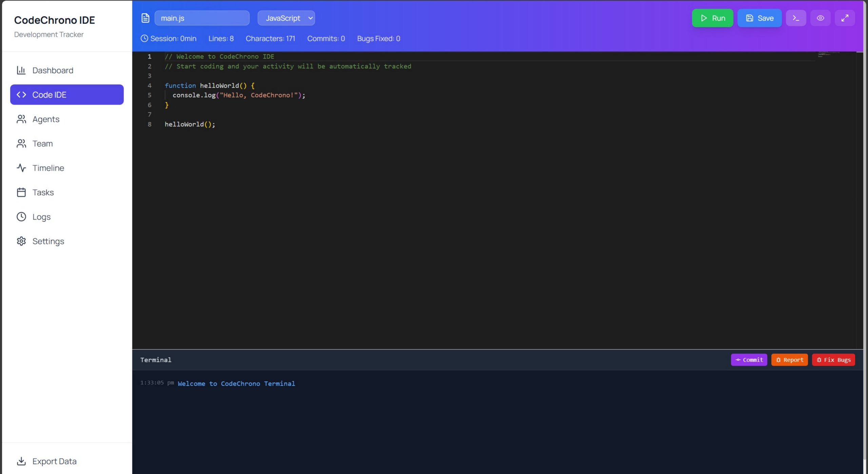
Task: Click the orange Report button
Action: tap(789, 360)
